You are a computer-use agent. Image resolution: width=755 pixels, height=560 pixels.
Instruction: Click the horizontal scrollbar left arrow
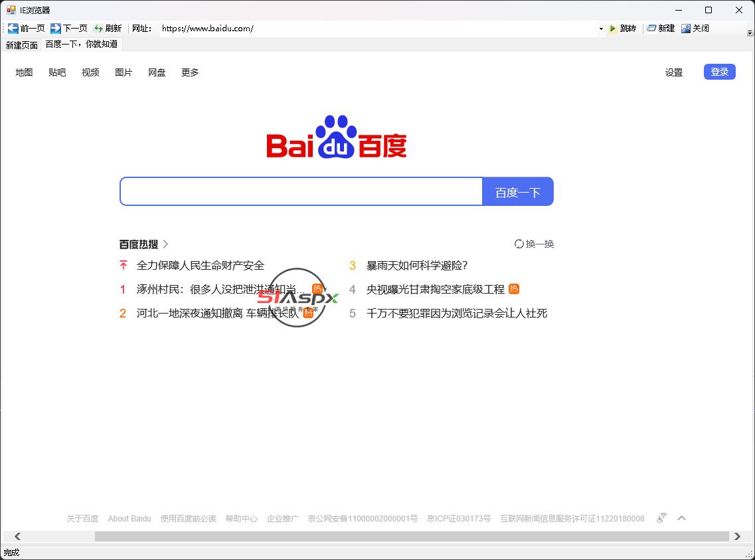pos(17,536)
